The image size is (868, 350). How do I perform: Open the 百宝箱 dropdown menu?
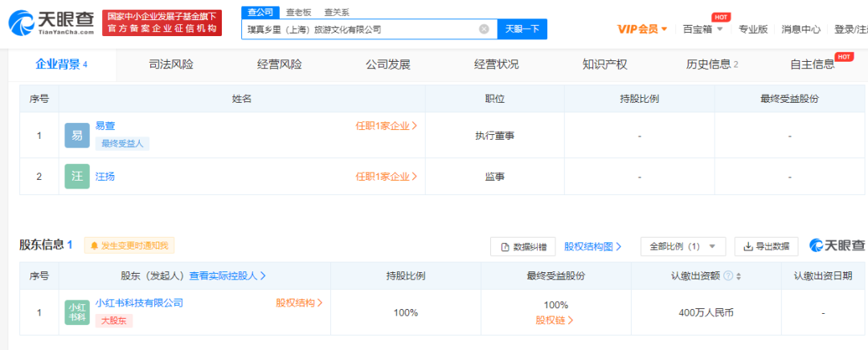pos(703,30)
